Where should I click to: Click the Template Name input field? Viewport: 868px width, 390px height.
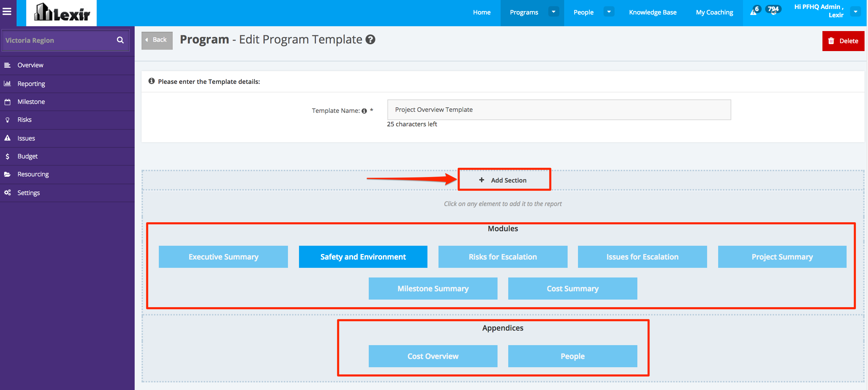(559, 110)
